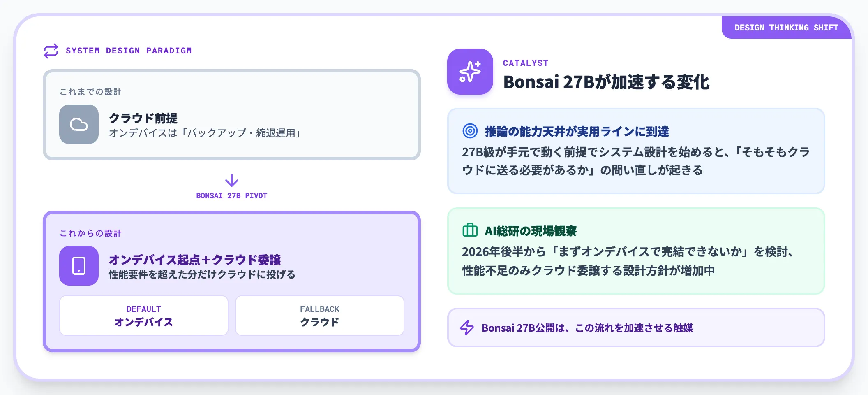
Task: Click the オンデバイスは「バックアップ・縮退運用」 subtitle
Action: (205, 133)
